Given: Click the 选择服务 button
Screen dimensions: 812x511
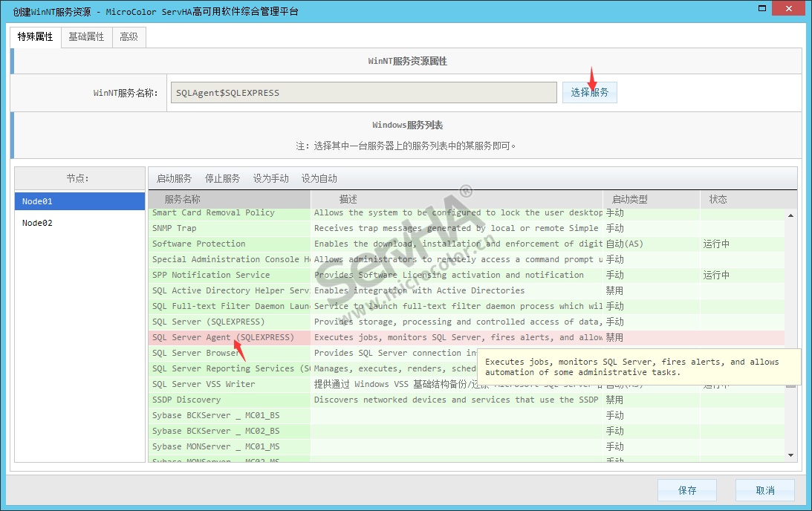Looking at the screenshot, I should 589,93.
